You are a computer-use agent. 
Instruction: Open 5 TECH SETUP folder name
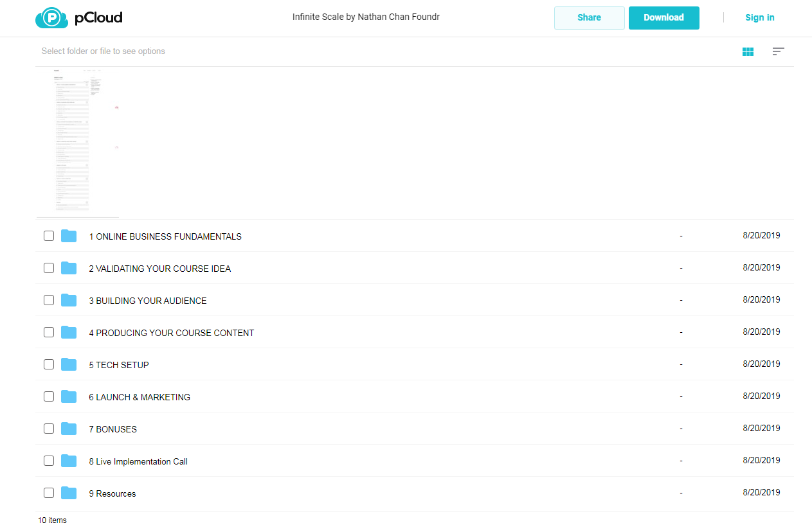(x=119, y=365)
